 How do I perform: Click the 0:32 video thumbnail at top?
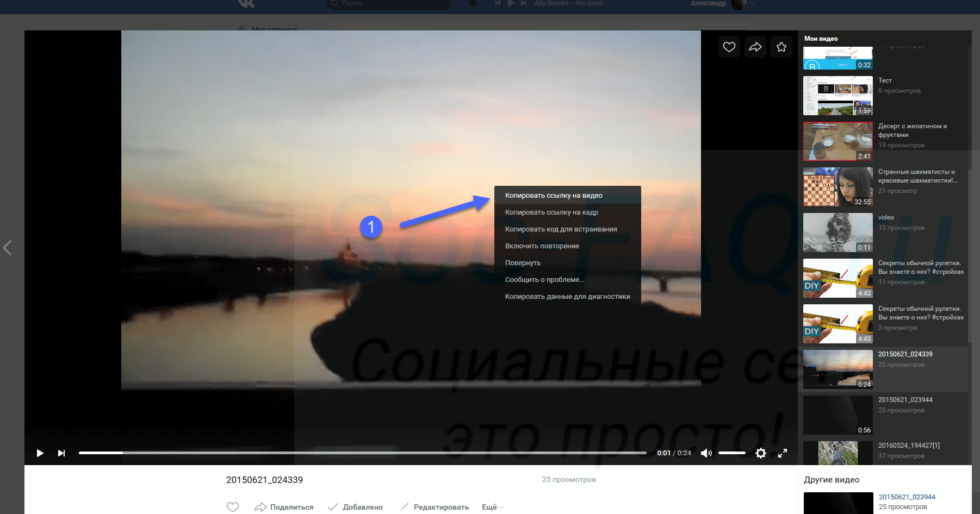(x=838, y=59)
